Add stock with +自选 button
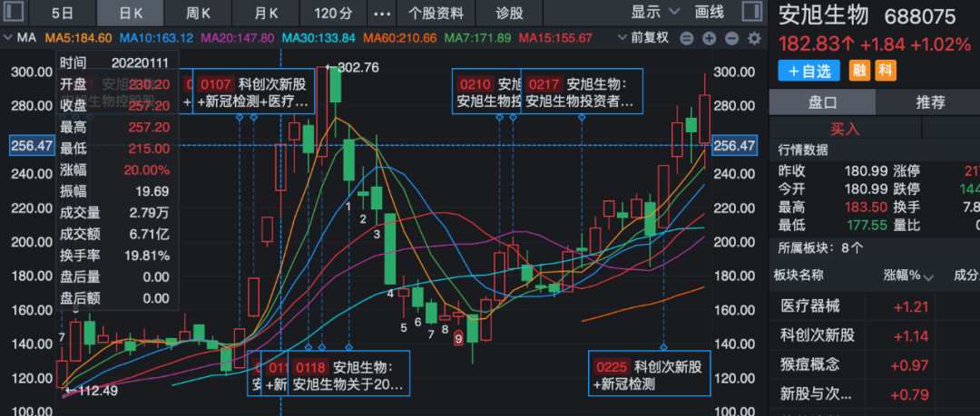 pos(808,71)
